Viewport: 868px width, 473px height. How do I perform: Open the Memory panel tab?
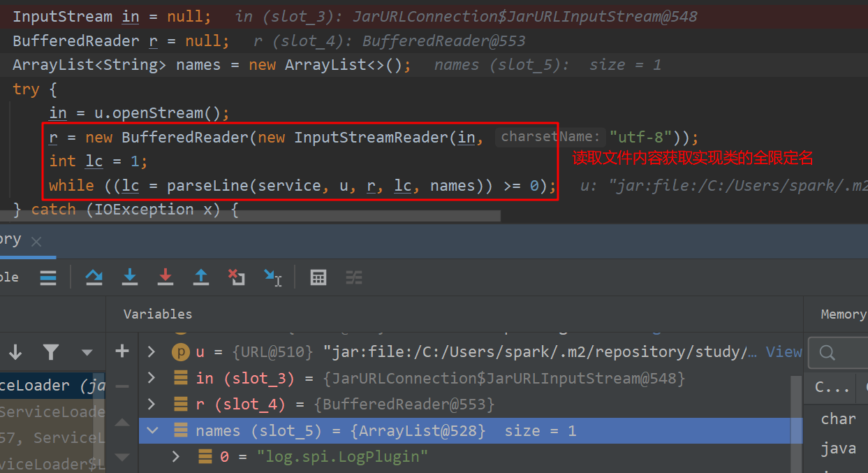coord(844,314)
